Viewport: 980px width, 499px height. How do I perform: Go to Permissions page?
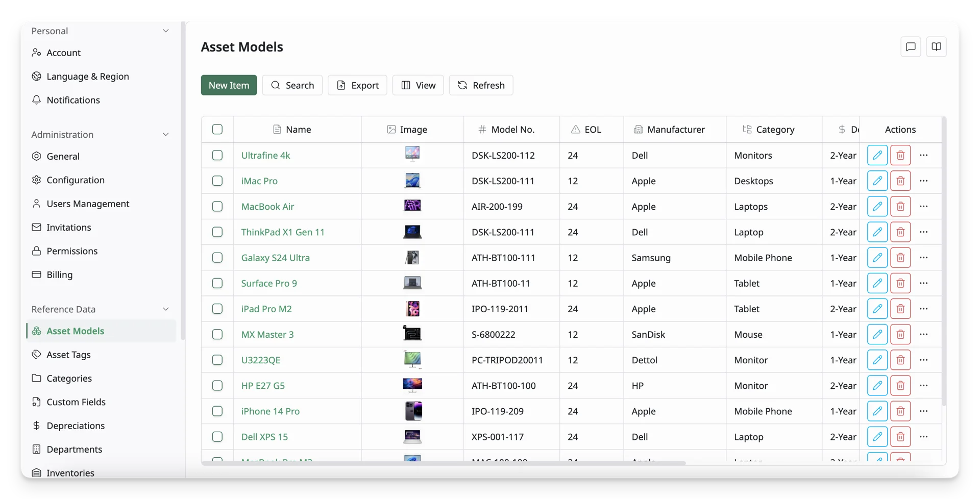tap(101, 251)
